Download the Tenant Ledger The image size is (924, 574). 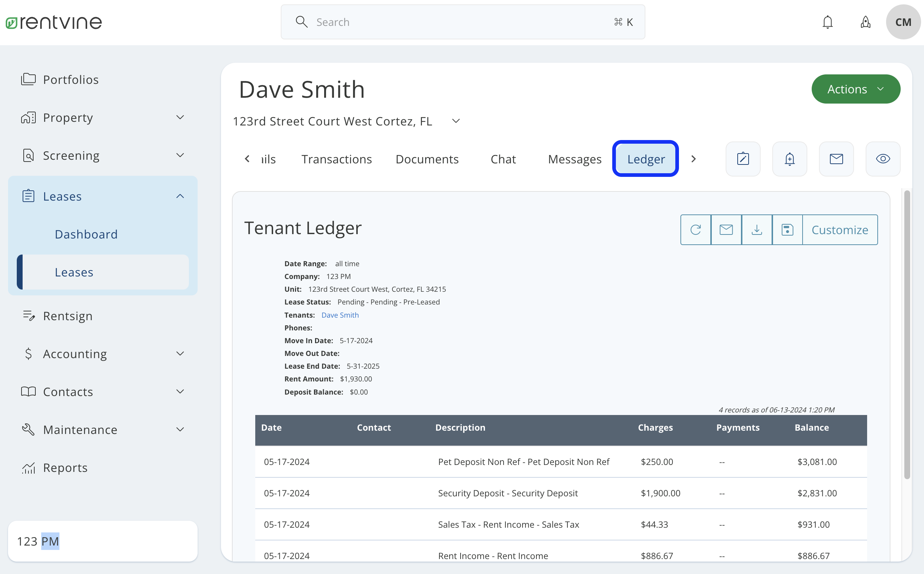pos(757,229)
